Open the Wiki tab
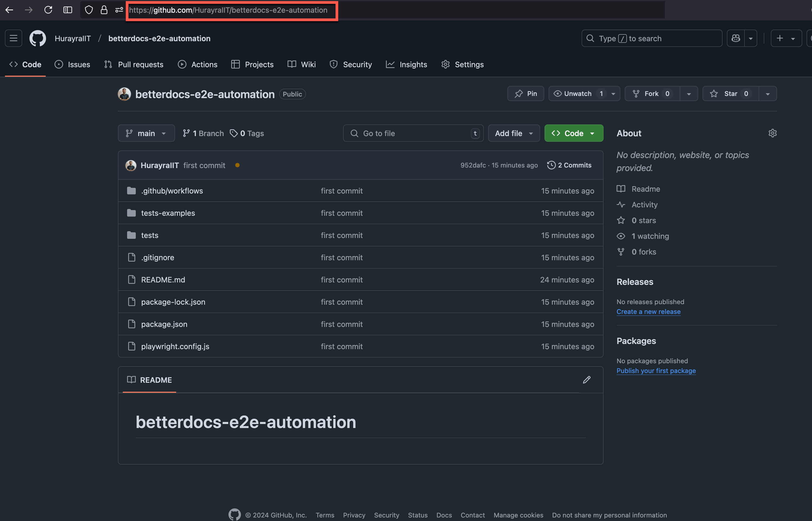This screenshot has height=521, width=812. (x=302, y=64)
